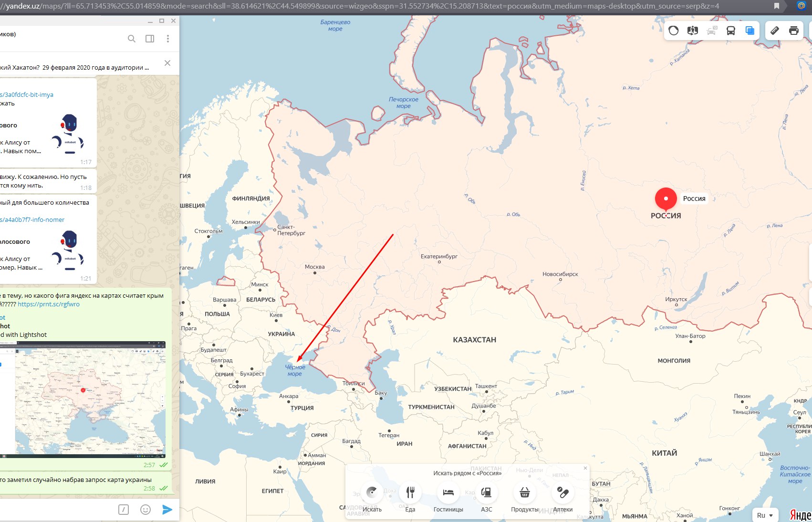Click the Минск city label
Image resolution: width=812 pixels, height=522 pixels.
(x=260, y=284)
